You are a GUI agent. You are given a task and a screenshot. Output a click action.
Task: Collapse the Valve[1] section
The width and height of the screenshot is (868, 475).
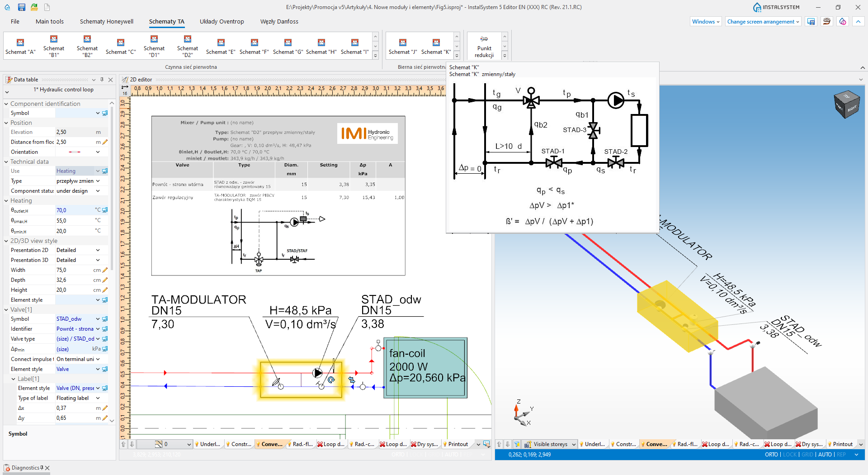pos(6,310)
